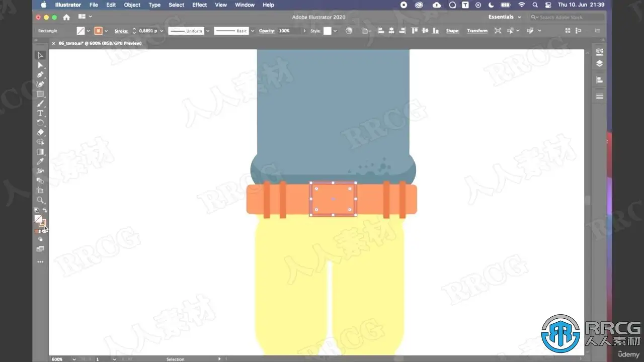Expand the stroke weight dropdown

pos(162,31)
